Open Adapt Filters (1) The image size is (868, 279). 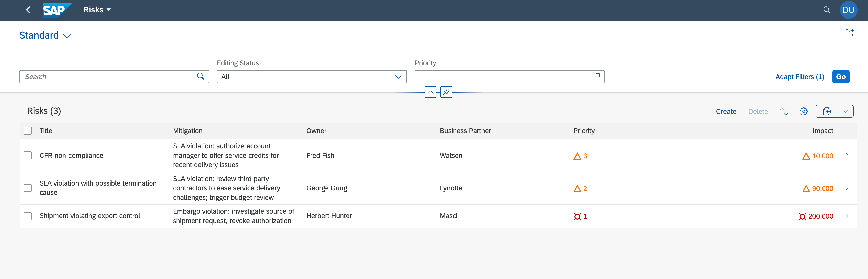pyautogui.click(x=799, y=77)
